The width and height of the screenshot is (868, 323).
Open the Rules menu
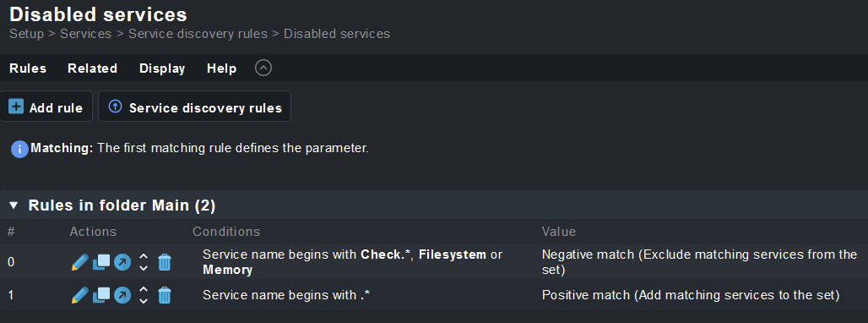tap(28, 68)
